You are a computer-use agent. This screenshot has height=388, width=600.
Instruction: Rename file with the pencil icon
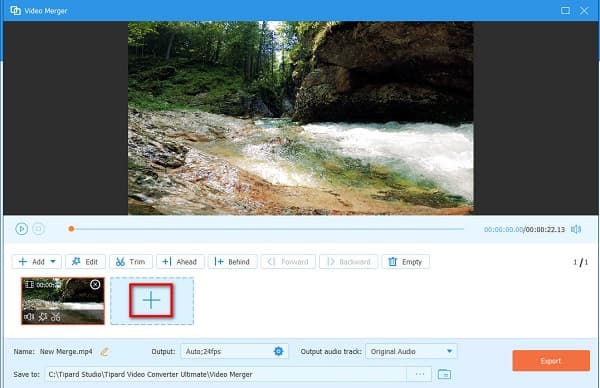click(104, 352)
